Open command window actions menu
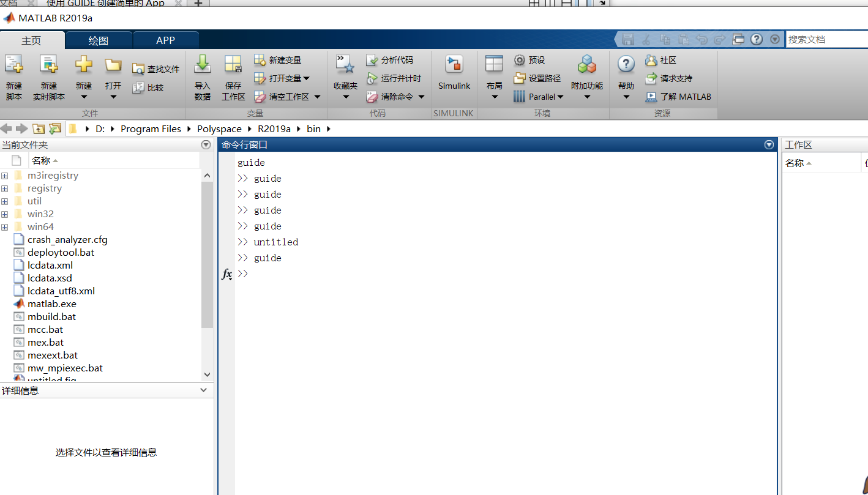This screenshot has height=495, width=868. (769, 145)
